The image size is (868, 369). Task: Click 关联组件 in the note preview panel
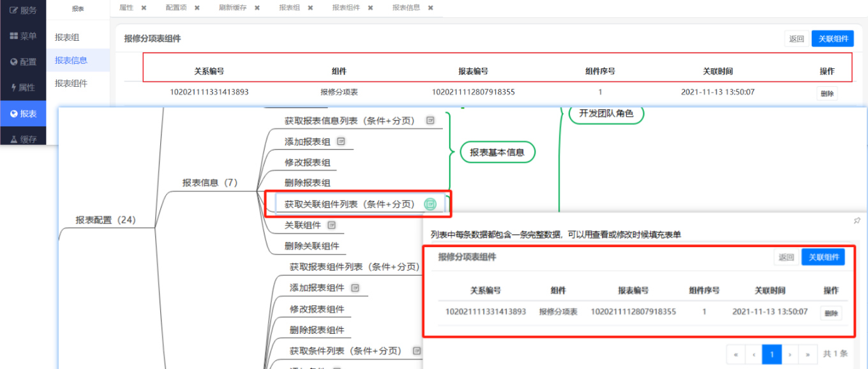[x=823, y=257]
